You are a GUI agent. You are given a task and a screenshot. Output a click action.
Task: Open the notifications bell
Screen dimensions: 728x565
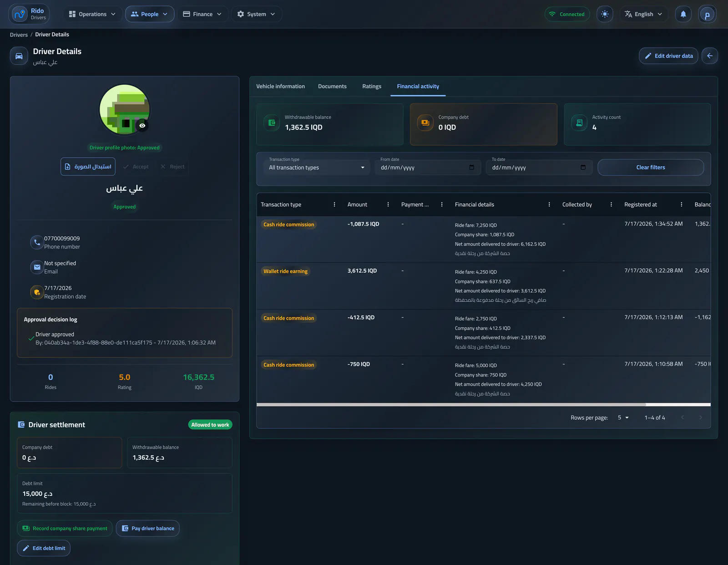[683, 14]
